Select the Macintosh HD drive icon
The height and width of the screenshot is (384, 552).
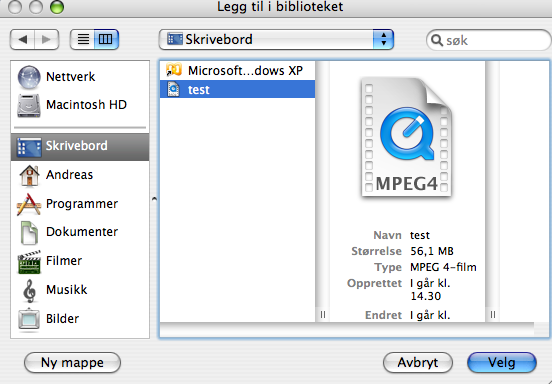29,105
